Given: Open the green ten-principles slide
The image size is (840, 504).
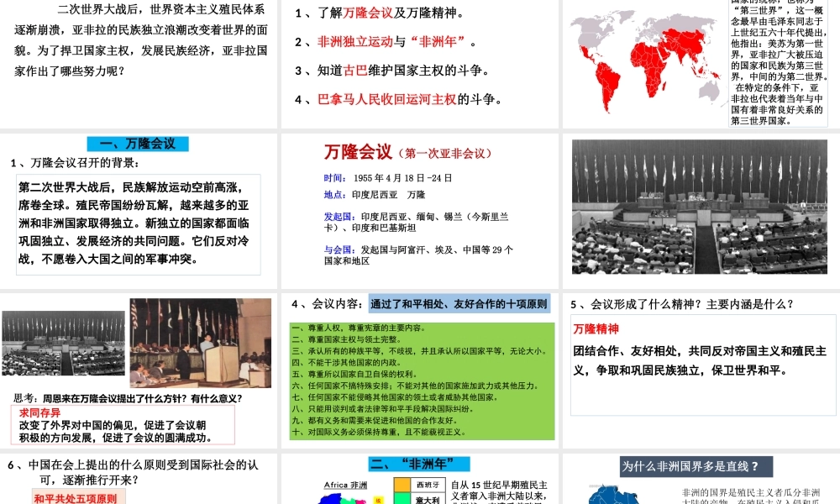Looking at the screenshot, I should coord(419,370).
